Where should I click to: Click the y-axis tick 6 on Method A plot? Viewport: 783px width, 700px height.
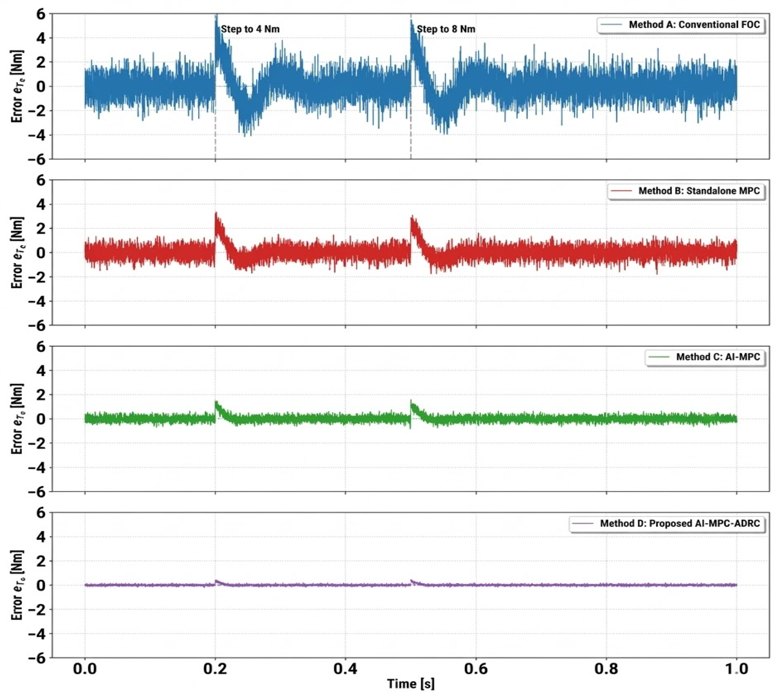[41, 14]
